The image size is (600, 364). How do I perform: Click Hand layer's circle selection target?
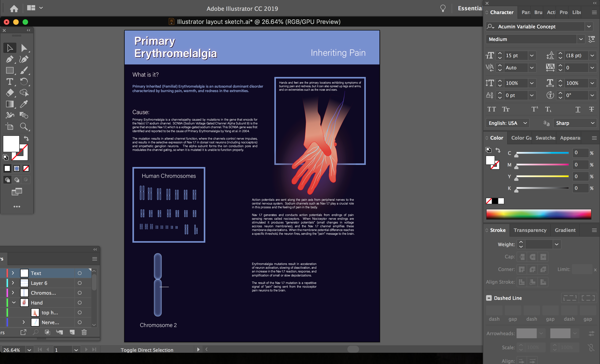click(80, 302)
